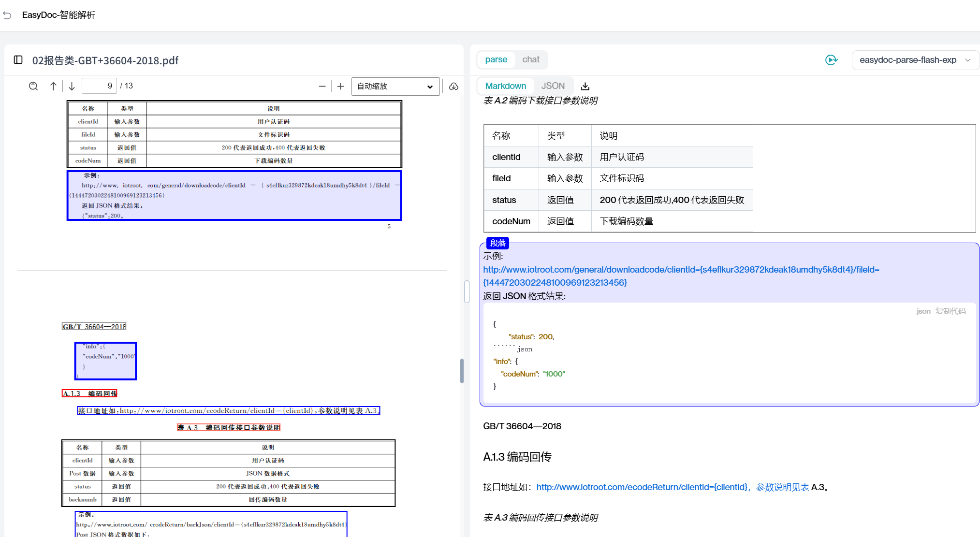The image size is (980, 537).
Task: Click 复制代码 to copy JSON code
Action: [x=950, y=311]
